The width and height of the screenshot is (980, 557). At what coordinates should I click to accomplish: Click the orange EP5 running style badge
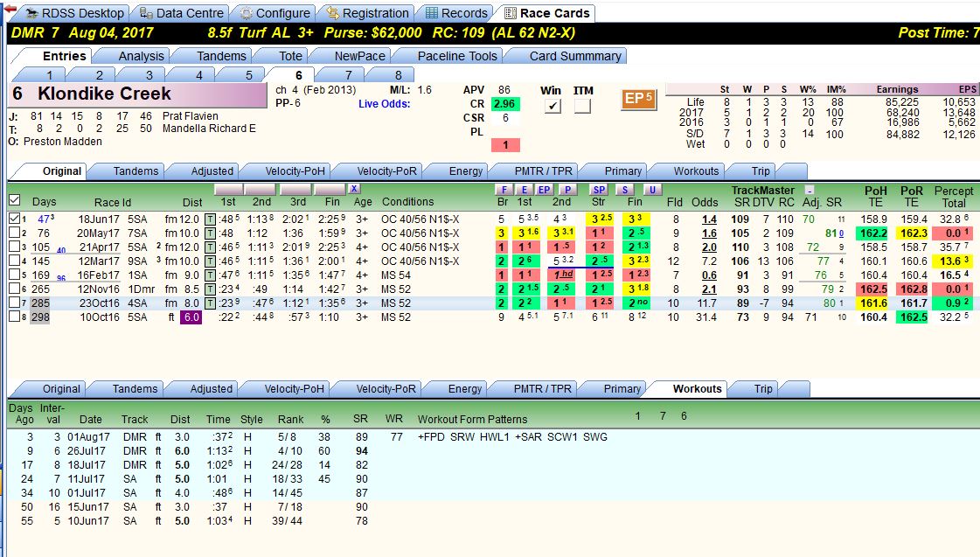click(639, 99)
